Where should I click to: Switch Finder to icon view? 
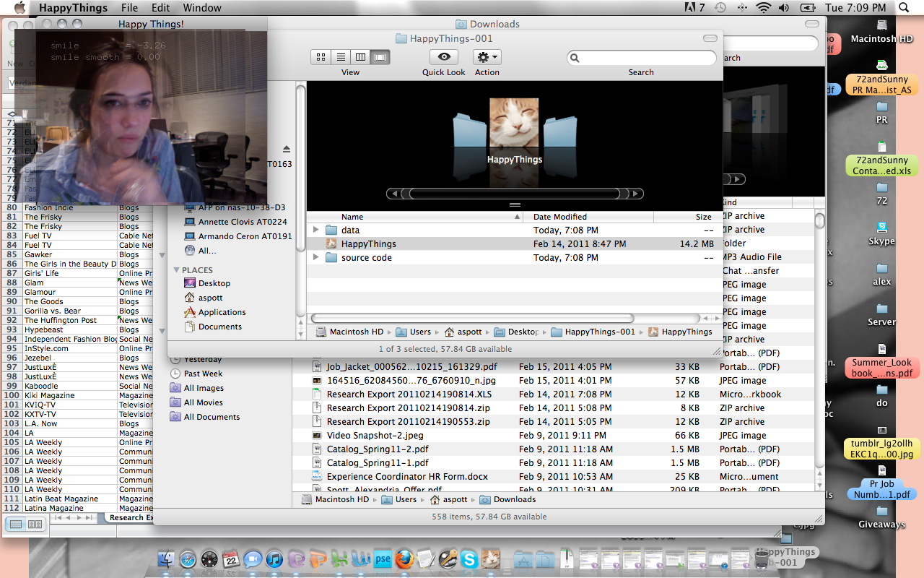coord(321,57)
